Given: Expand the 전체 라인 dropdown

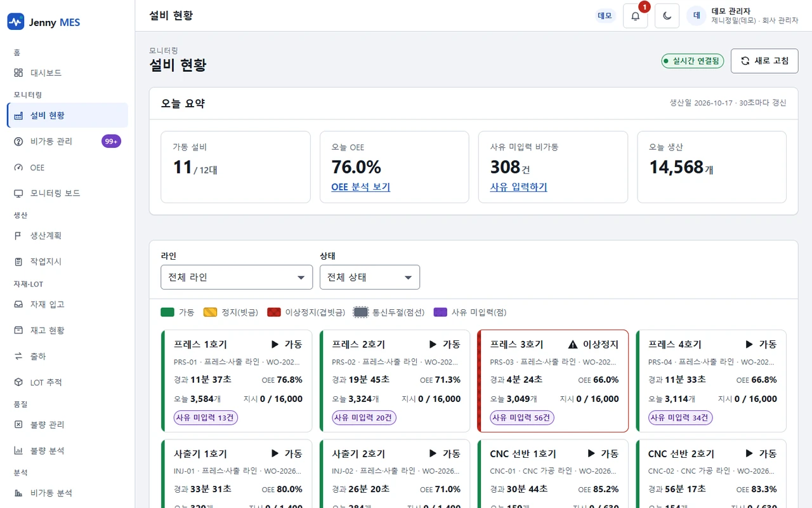Looking at the screenshot, I should (237, 277).
